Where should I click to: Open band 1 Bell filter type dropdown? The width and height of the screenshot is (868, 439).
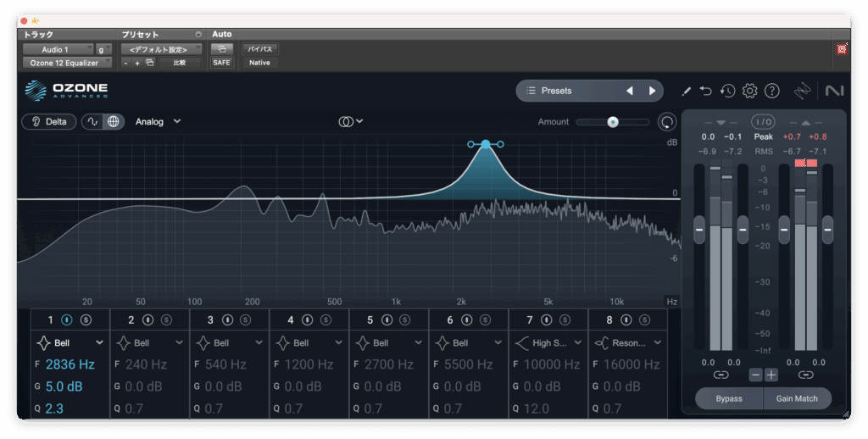tap(70, 342)
